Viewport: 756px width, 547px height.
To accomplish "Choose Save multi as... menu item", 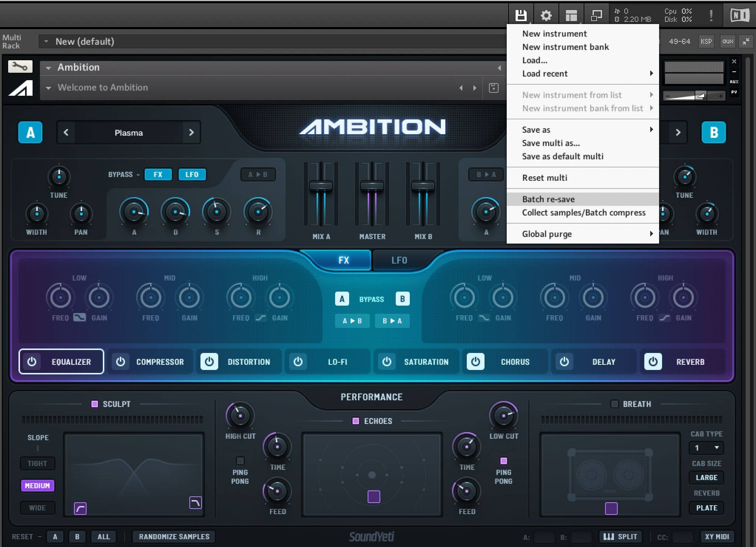I will point(583,143).
